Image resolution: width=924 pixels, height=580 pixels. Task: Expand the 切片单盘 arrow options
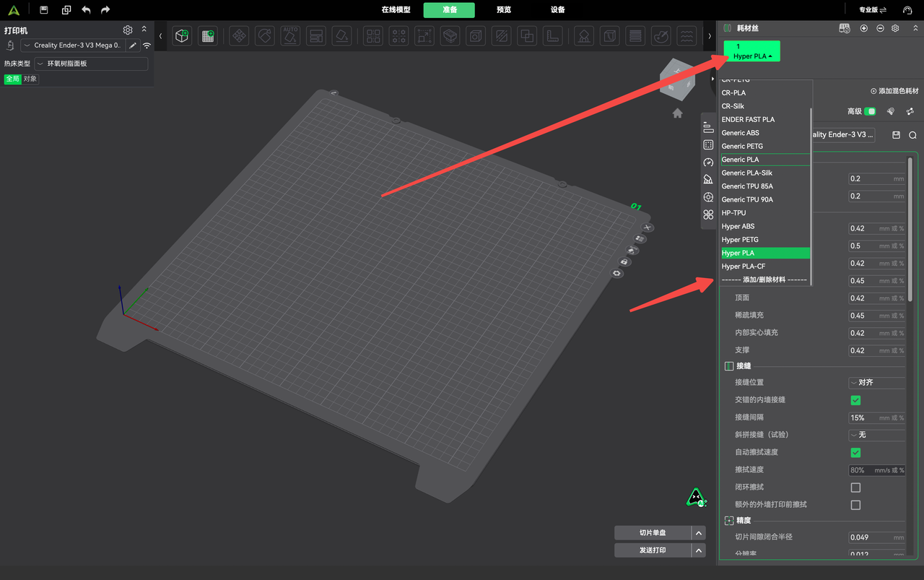coord(698,533)
